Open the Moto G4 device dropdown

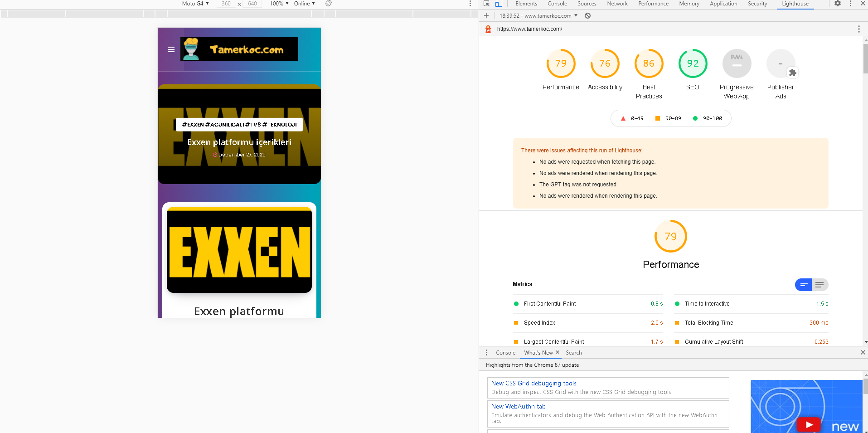point(195,4)
